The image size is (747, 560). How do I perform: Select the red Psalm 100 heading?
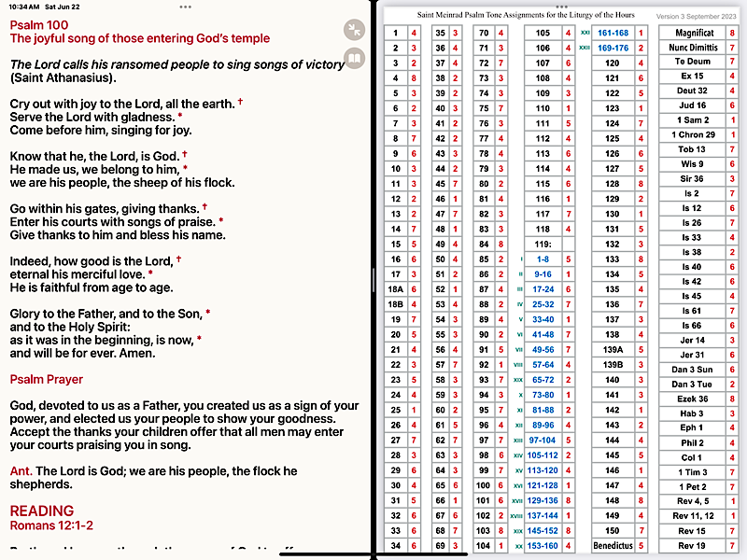coord(39,25)
